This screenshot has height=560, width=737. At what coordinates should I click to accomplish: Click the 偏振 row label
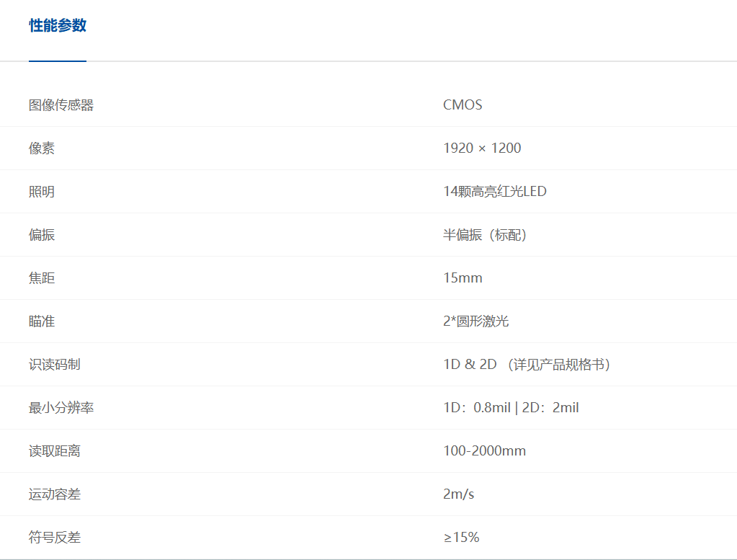pos(42,235)
